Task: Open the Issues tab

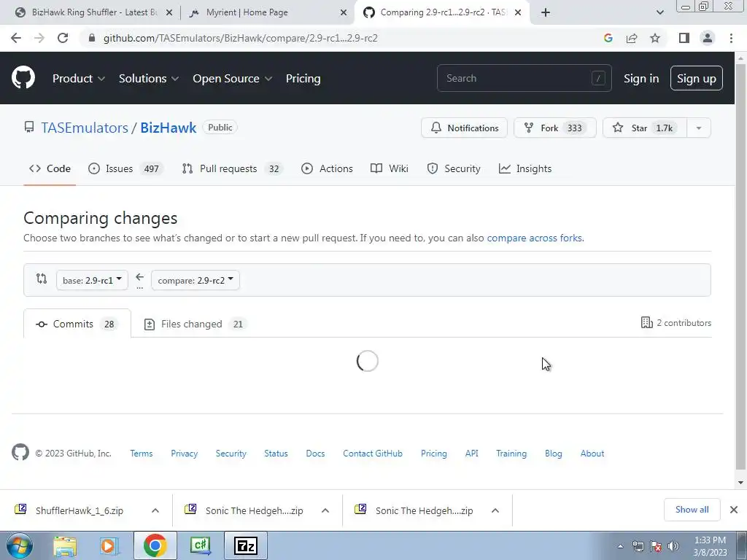Action: tap(125, 168)
